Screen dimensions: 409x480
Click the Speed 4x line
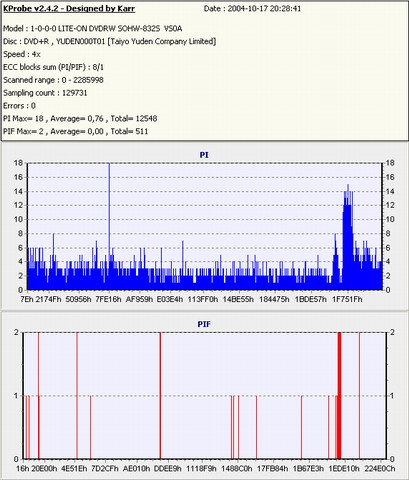coord(22,54)
